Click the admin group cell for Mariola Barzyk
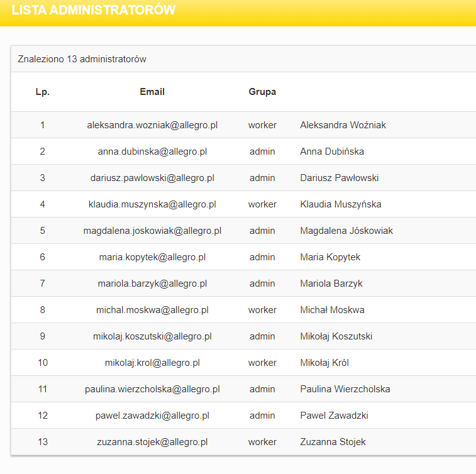Image resolution: width=476 pixels, height=474 pixels. tap(262, 284)
